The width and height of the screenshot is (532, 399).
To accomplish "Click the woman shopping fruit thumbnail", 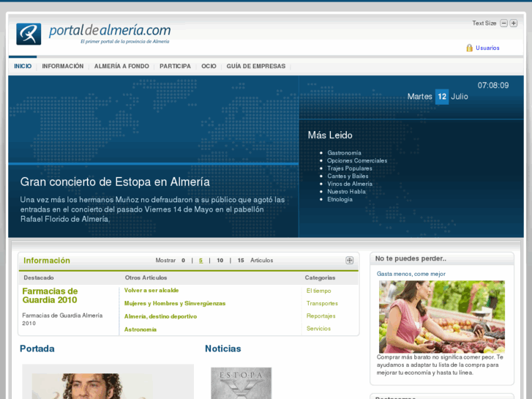I will tap(442, 317).
